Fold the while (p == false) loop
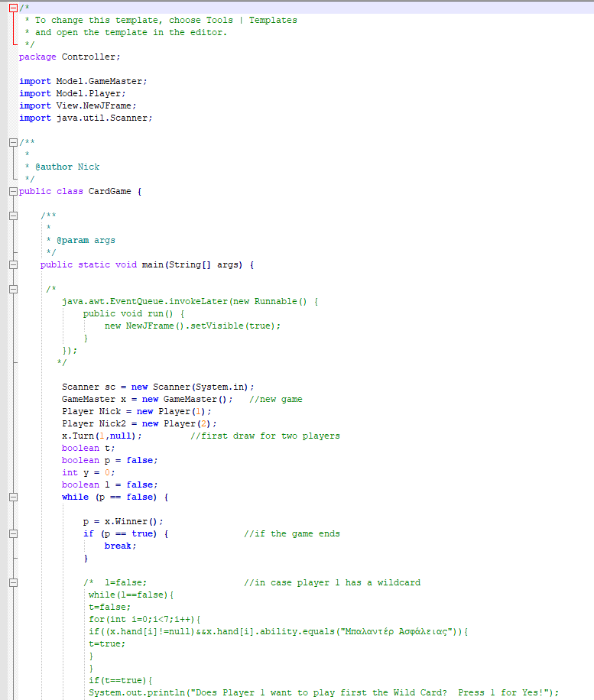The width and height of the screenshot is (594, 700). click(13, 497)
